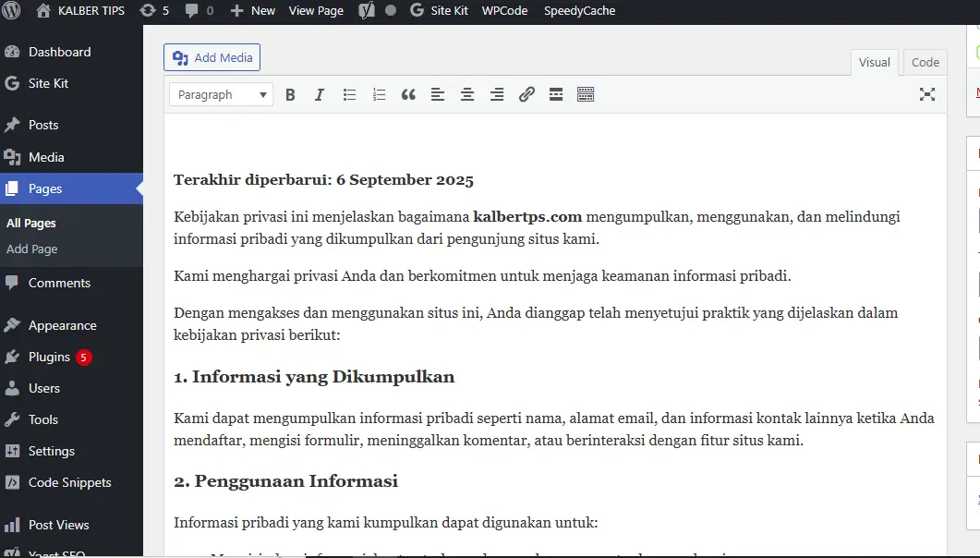The height and width of the screenshot is (558, 980).
Task: Toggle bold formatting in editor toolbar
Action: click(290, 94)
